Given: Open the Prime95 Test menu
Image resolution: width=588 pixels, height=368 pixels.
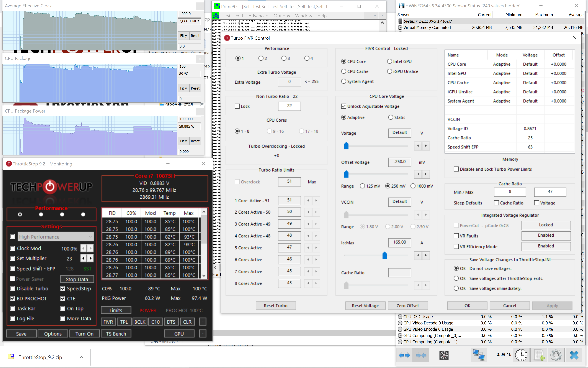Looking at the screenshot, I should tap(226, 16).
